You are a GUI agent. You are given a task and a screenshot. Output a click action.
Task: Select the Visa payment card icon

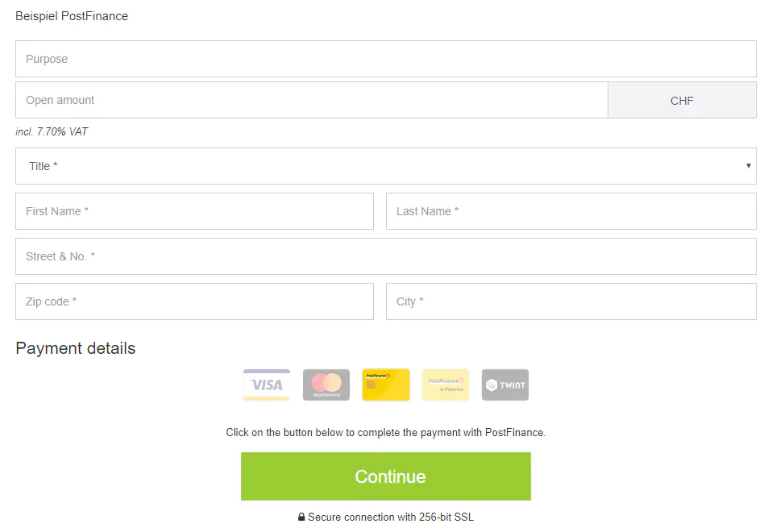pos(267,384)
